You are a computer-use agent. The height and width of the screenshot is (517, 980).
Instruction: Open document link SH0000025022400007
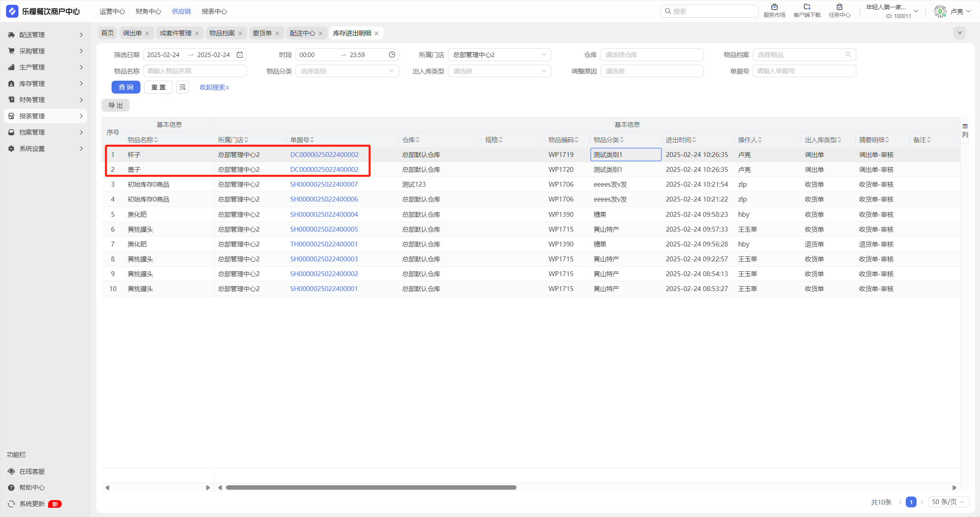click(324, 184)
